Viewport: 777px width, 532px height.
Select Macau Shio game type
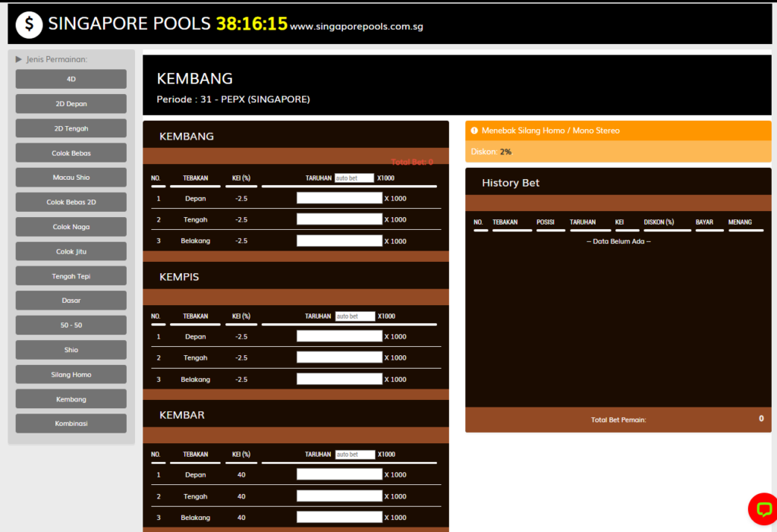click(x=71, y=178)
